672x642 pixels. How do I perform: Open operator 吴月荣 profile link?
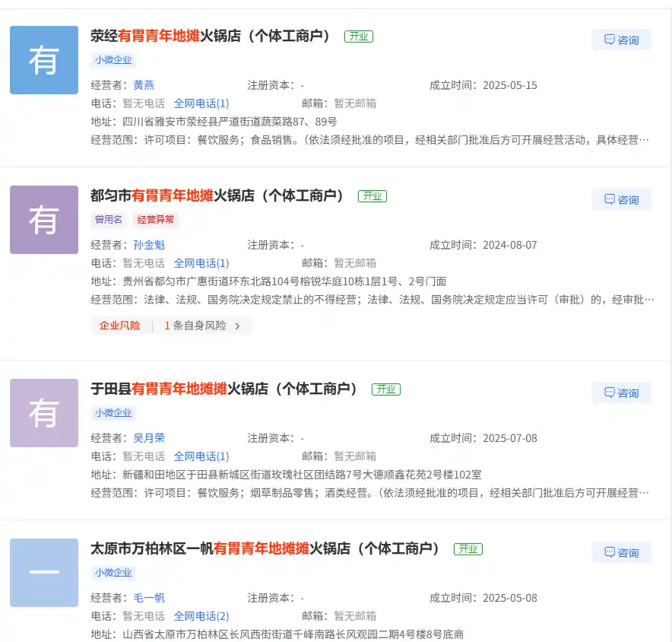click(149, 438)
